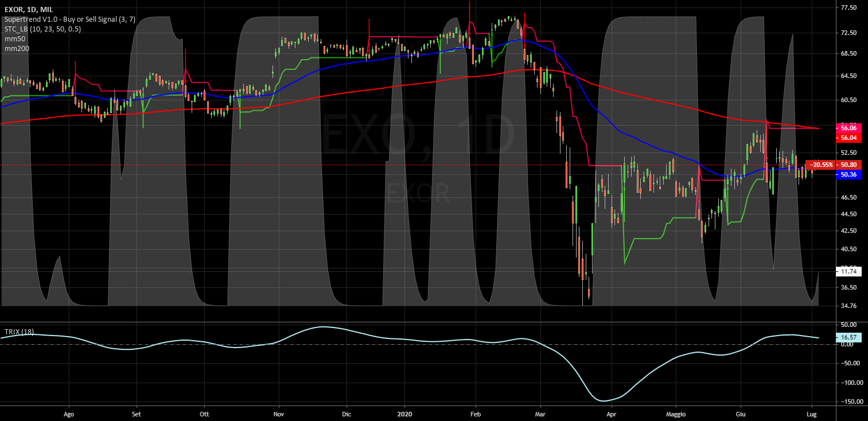
Task: Click 42.50 on the price axis
Action: click(x=848, y=231)
